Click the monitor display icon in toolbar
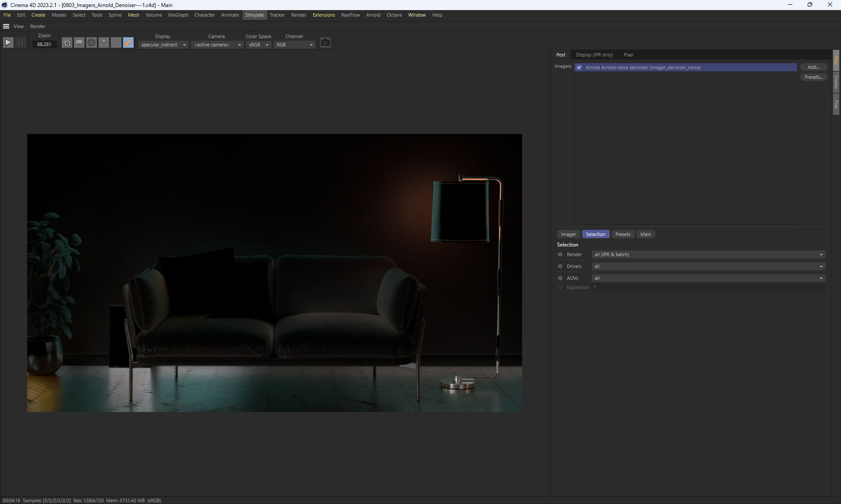Viewport: 841px width, 504px height. (x=79, y=42)
